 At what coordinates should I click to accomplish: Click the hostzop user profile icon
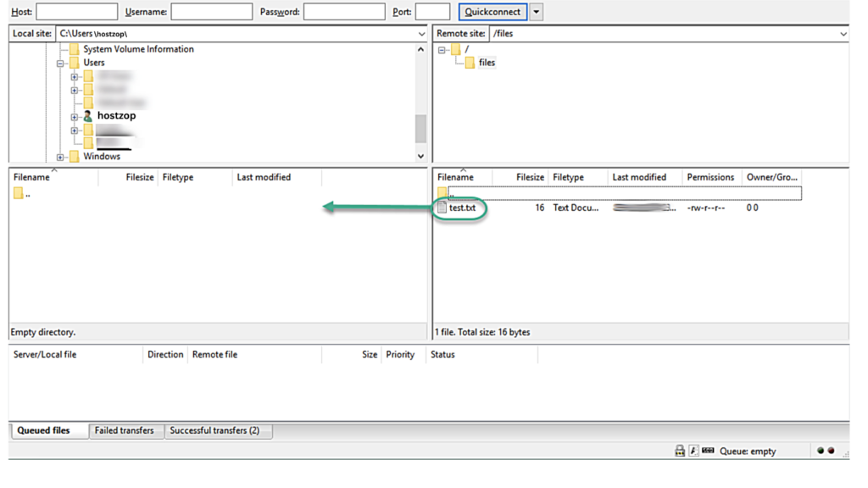coord(87,116)
